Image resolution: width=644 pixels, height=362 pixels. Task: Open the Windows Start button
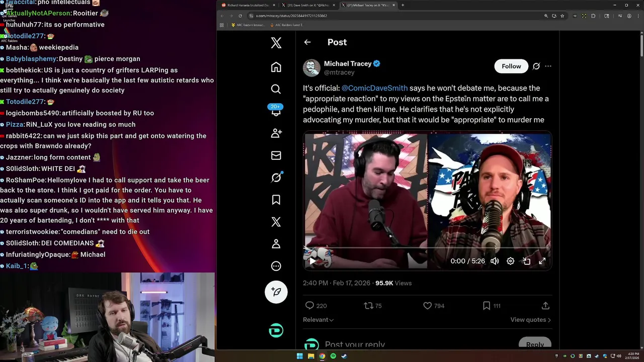(x=300, y=356)
